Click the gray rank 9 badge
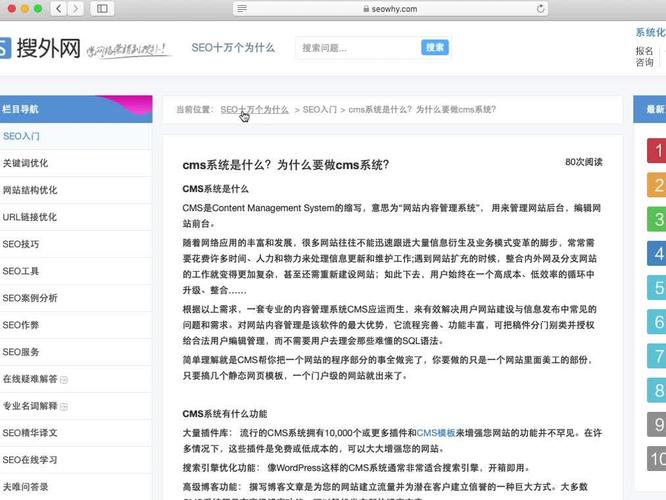Screen dimensions: 666x500 [x=657, y=424]
